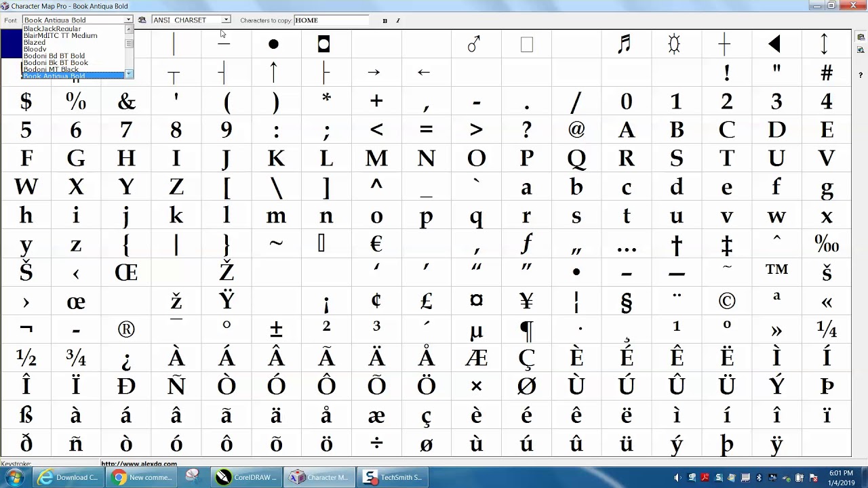Choose Bodoni Bk BT Book font

pos(56,63)
